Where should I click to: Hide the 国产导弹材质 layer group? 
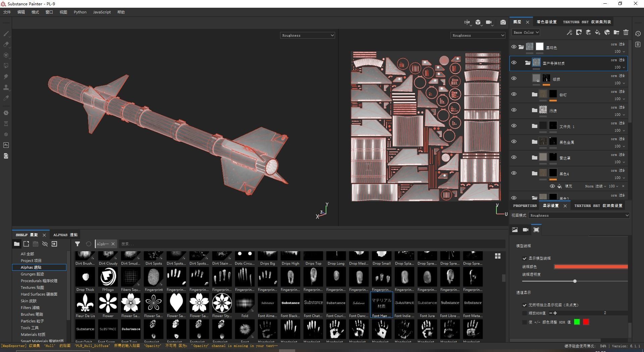point(514,63)
